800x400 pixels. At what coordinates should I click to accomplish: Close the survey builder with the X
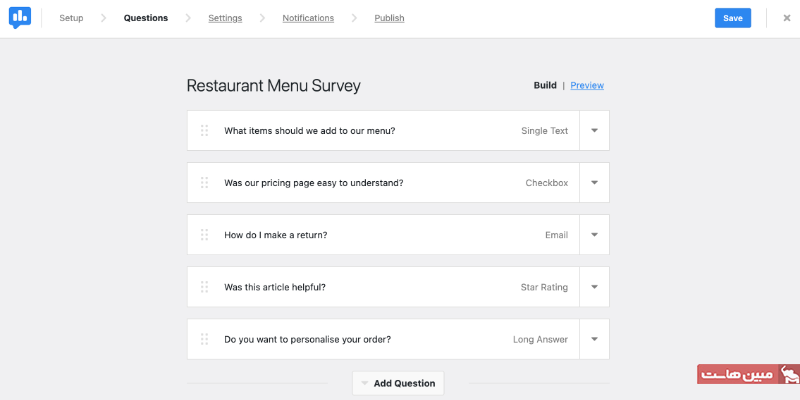pyautogui.click(x=787, y=18)
